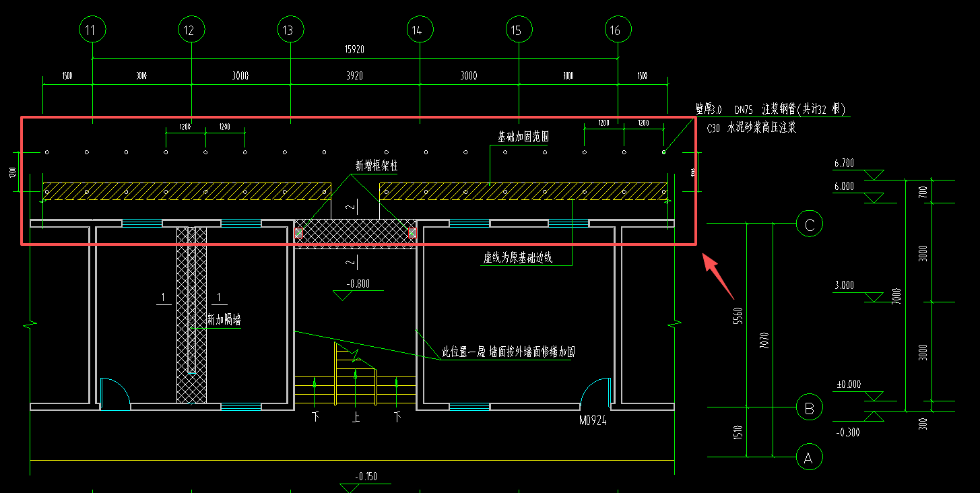Select the 新加隔墙 label text
This screenshot has width=980, height=493.
(x=224, y=321)
